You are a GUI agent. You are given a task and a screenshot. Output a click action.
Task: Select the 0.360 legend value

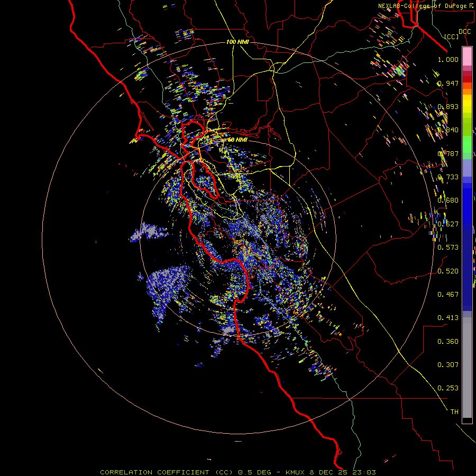tap(448, 342)
